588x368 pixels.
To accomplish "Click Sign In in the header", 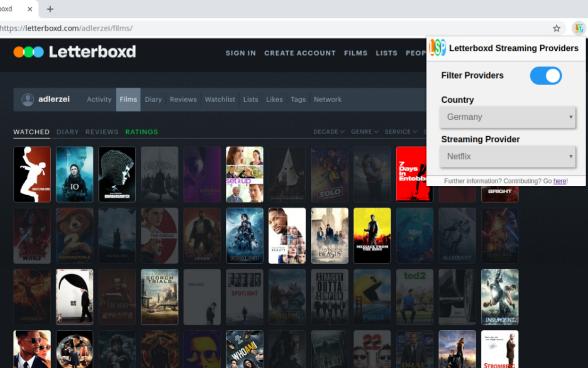I will [241, 53].
